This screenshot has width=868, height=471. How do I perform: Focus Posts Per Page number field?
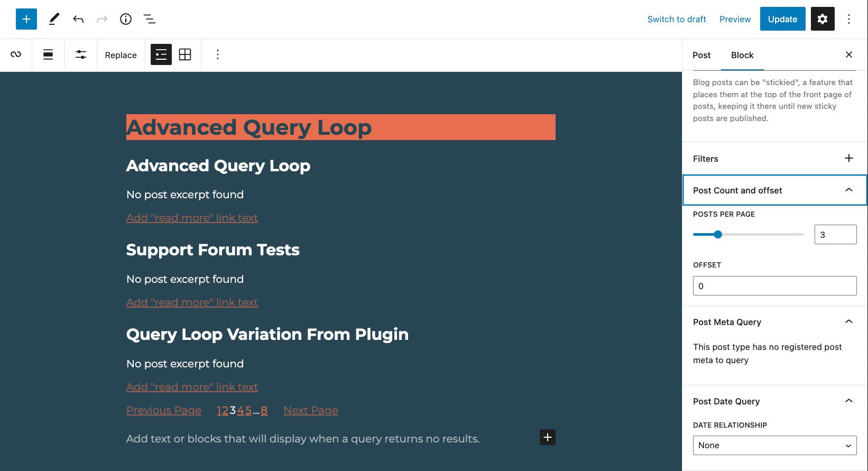(836, 234)
